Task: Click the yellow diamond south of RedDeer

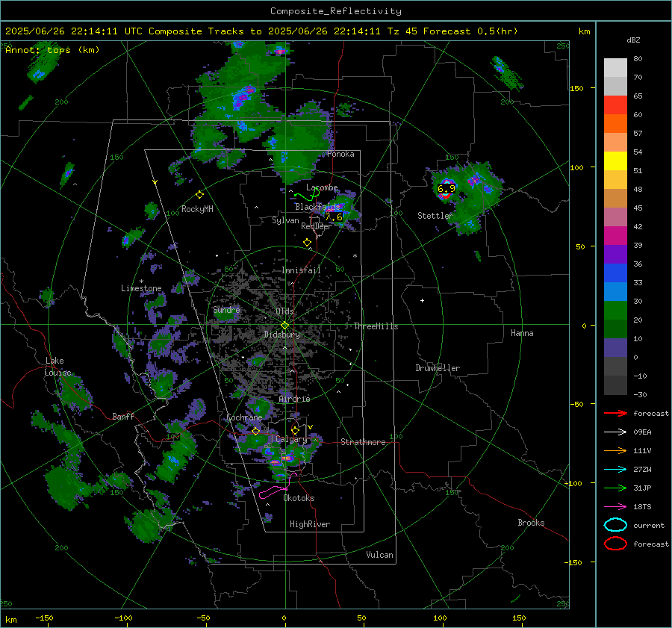Action: [x=307, y=243]
